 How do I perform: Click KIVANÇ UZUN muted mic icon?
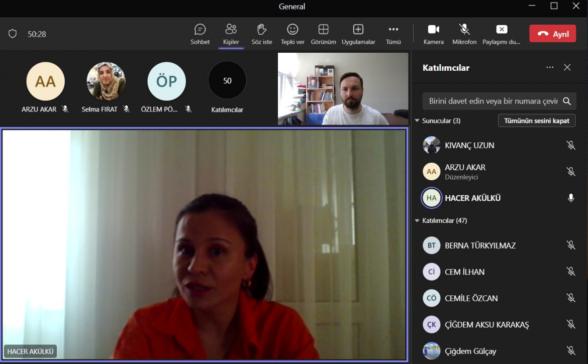pos(571,145)
